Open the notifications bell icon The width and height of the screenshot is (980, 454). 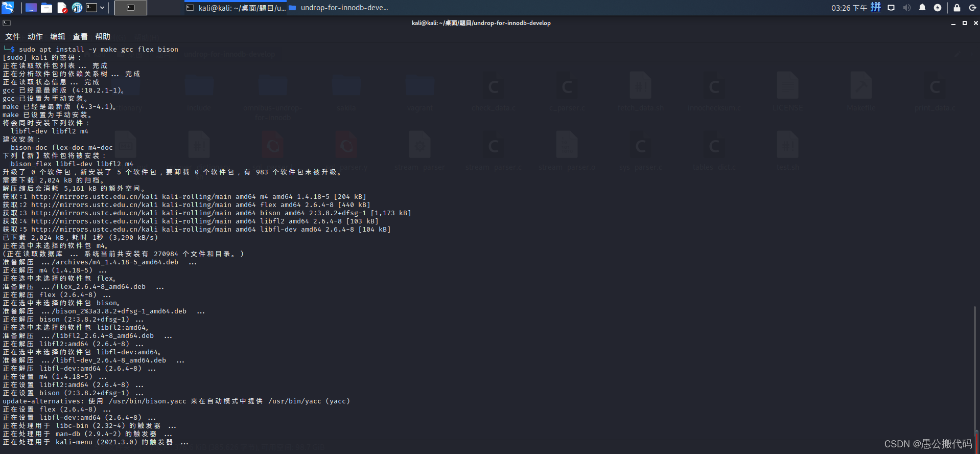point(922,8)
